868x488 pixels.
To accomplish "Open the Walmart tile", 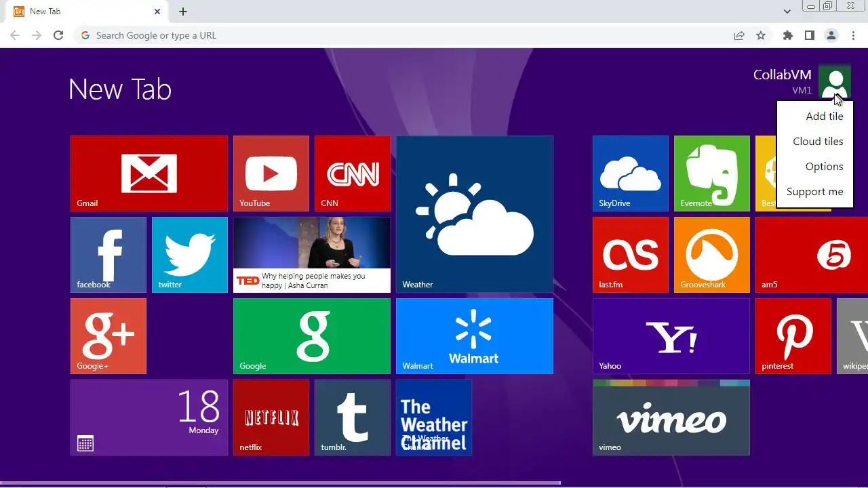I will click(475, 336).
